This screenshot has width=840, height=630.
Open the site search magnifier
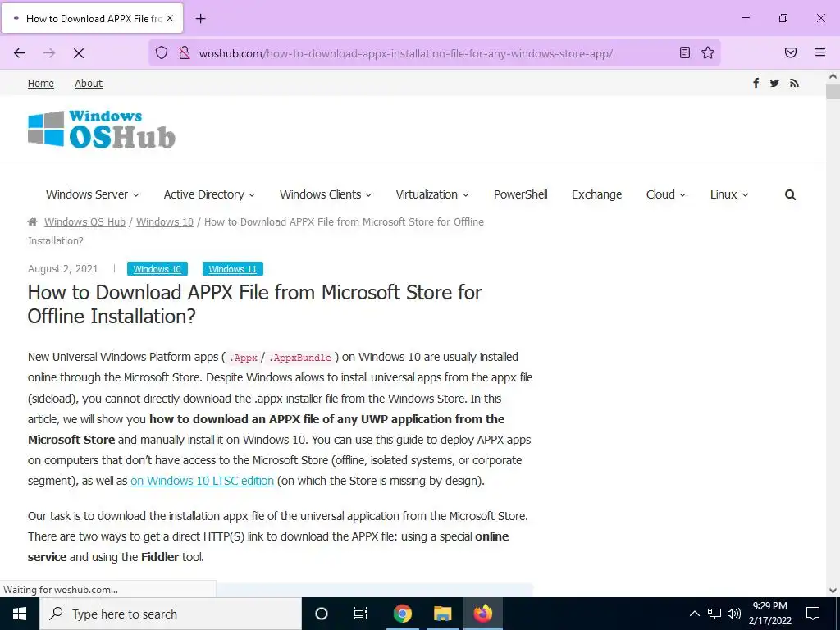pyautogui.click(x=790, y=195)
